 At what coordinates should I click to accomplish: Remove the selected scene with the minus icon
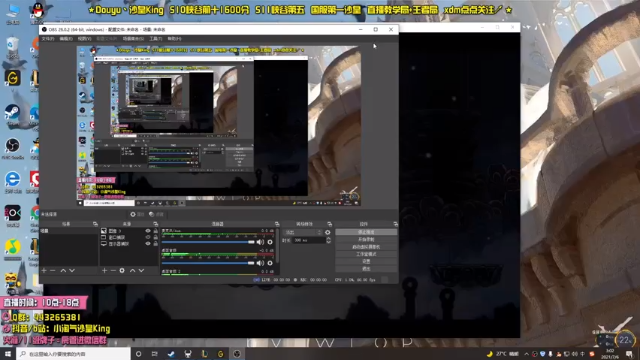(52, 271)
